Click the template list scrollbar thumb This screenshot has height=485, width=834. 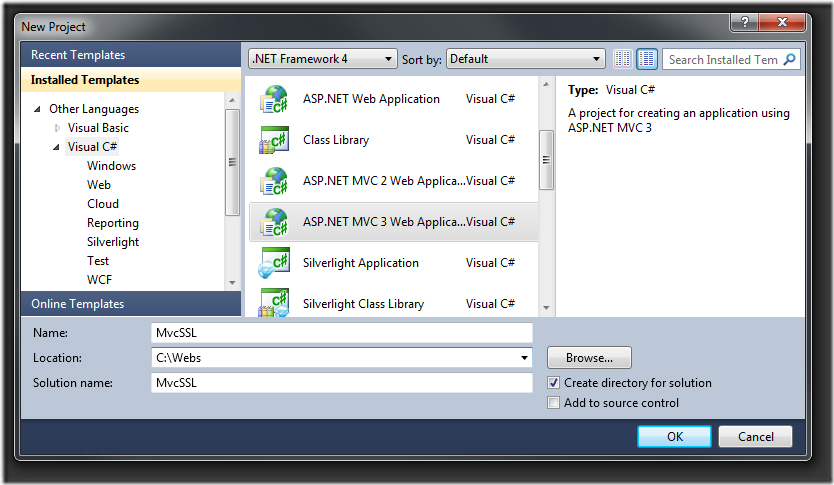546,160
